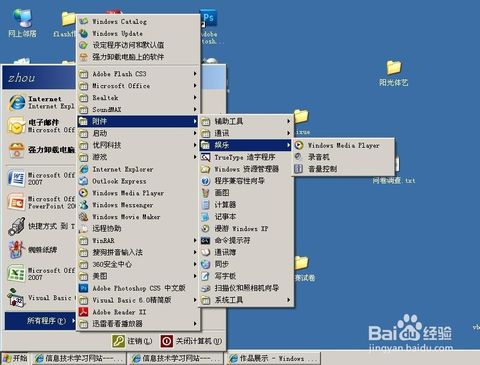This screenshot has height=365, width=480.
Task: Open Windows Catalog from the programs menu
Action: (138, 22)
